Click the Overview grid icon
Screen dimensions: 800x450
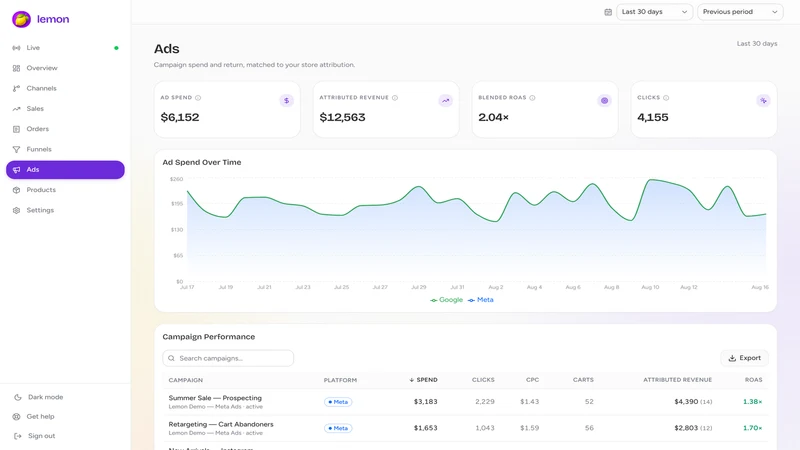(x=16, y=68)
